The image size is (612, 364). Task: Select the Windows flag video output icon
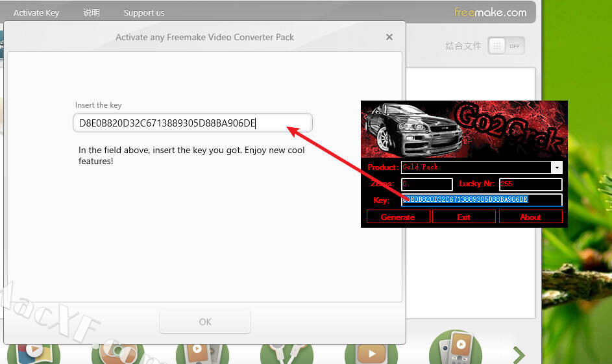point(34,354)
